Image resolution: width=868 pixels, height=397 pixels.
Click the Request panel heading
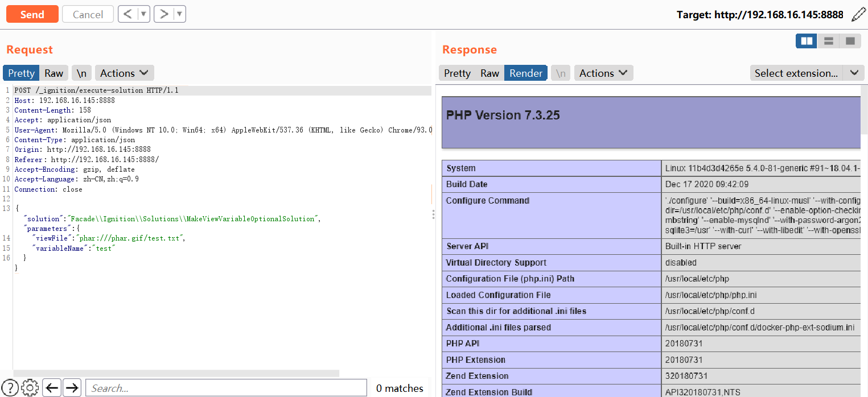(x=30, y=49)
